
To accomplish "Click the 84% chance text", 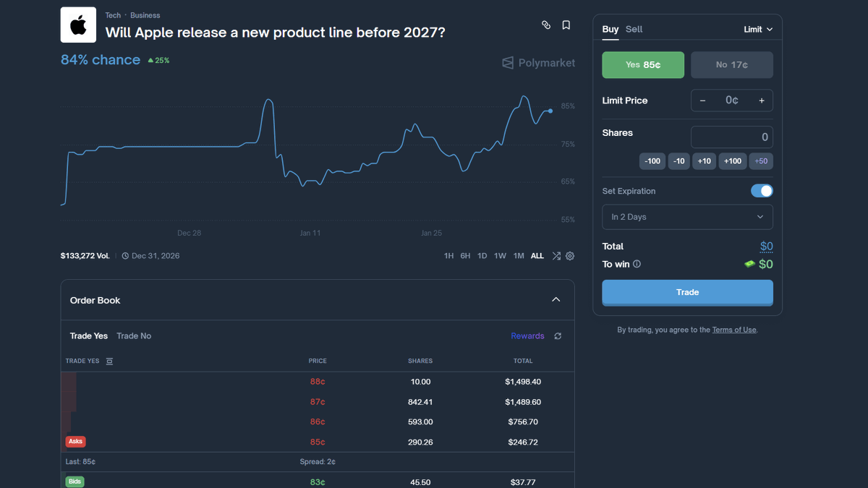I will (101, 60).
